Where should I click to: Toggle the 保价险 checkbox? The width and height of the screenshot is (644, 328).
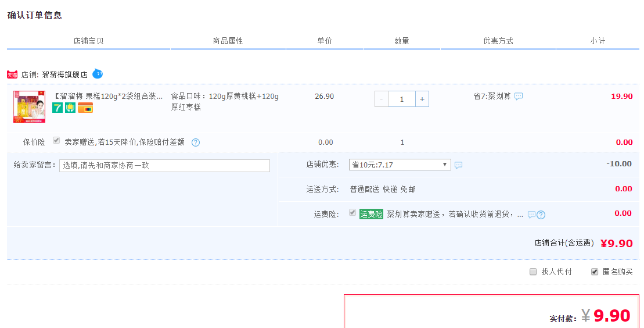tap(56, 140)
